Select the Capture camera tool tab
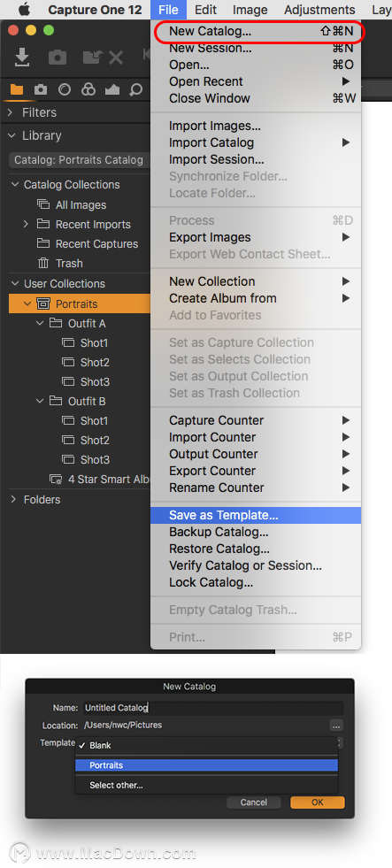 point(41,89)
